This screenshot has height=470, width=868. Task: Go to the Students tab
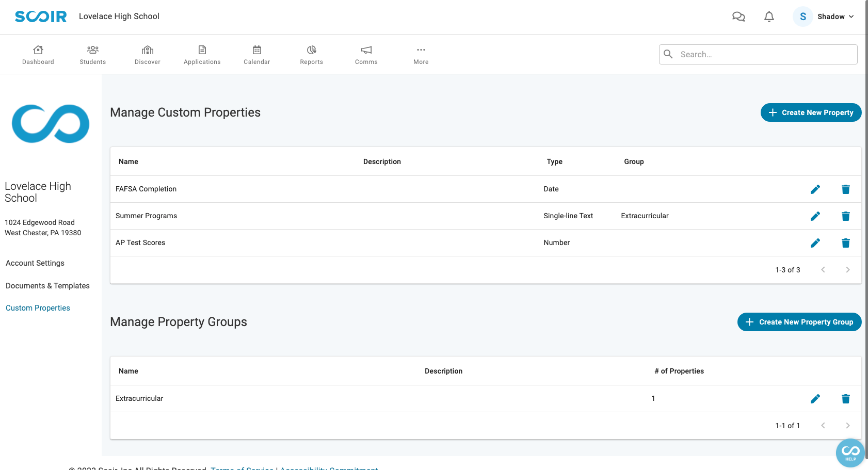[93, 55]
